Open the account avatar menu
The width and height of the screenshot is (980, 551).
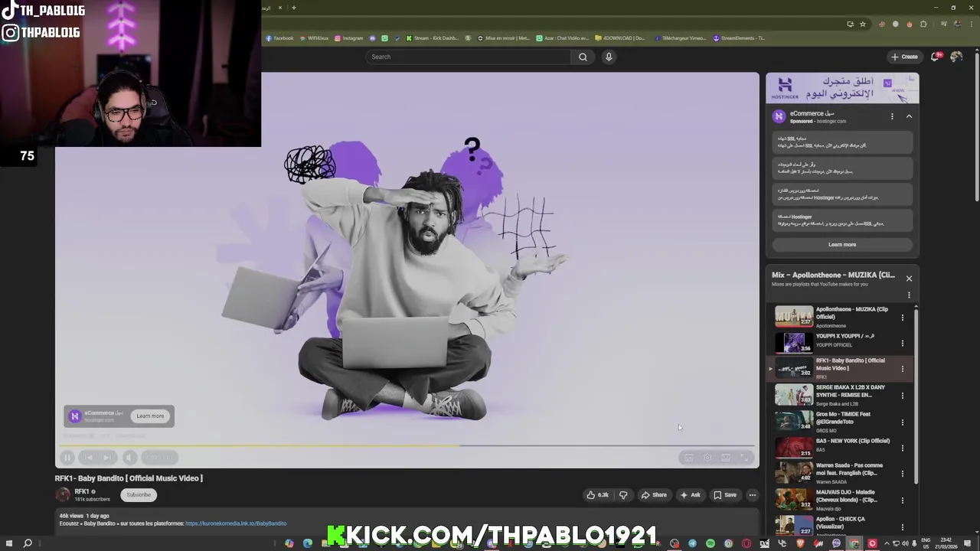pos(956,57)
